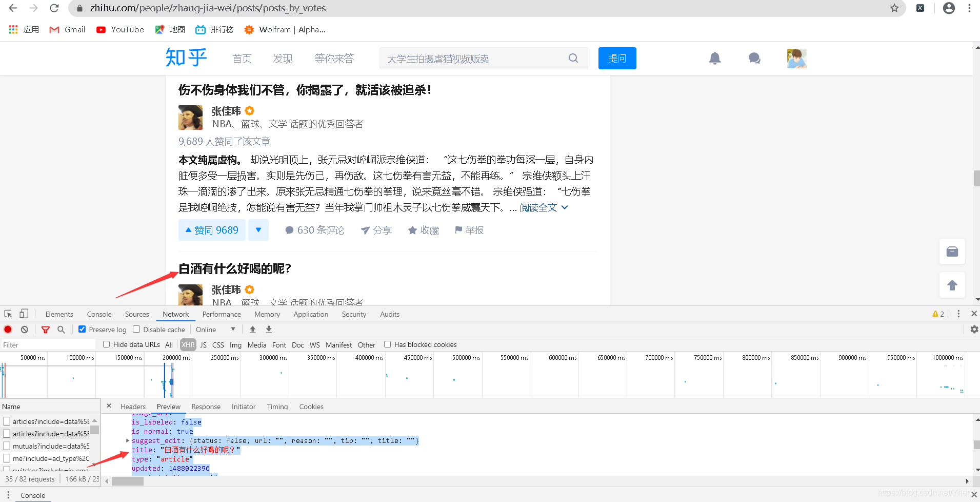Screen dimensions: 980x502
Task: Click the 举报 report flag
Action: (469, 230)
